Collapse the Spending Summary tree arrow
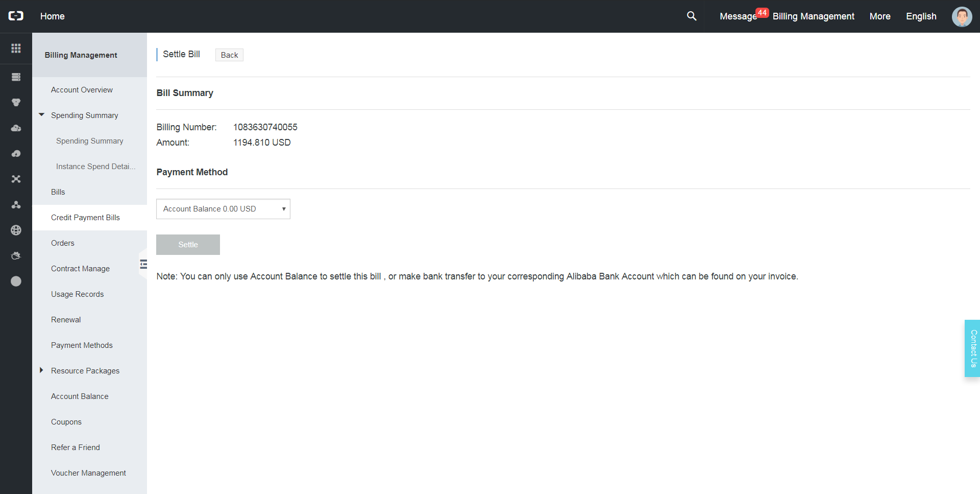This screenshot has height=494, width=980. click(42, 115)
